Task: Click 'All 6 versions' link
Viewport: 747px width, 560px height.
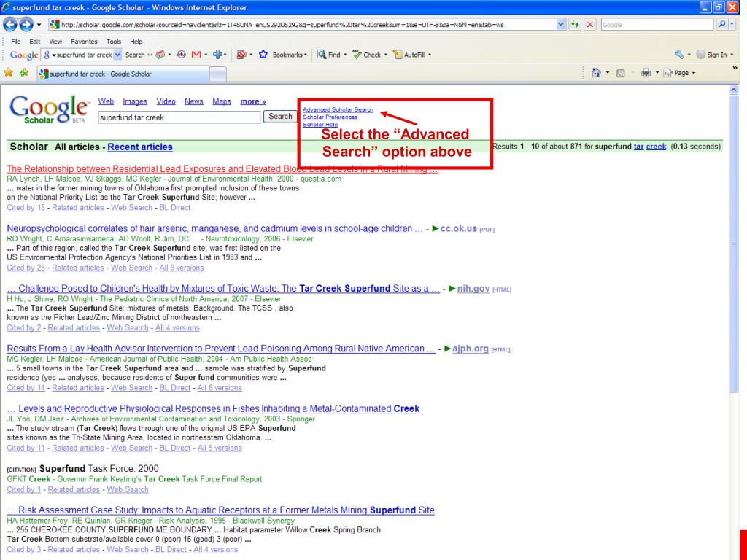Action: (220, 388)
